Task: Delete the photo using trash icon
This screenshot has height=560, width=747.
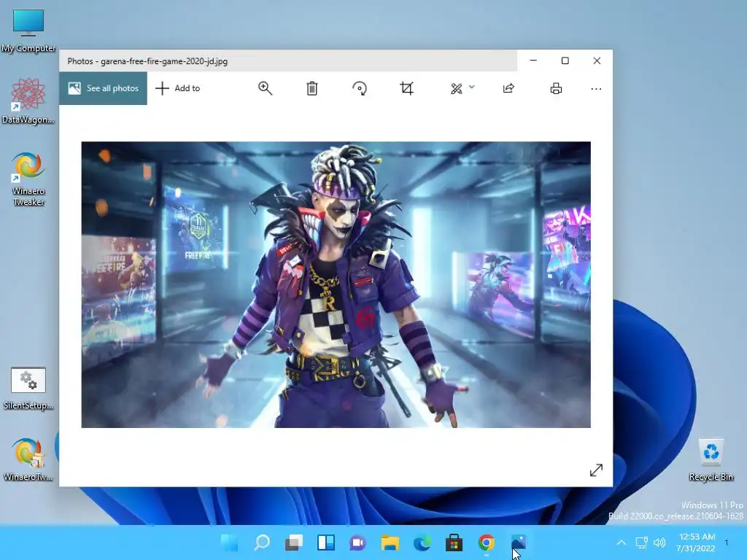Action: (x=312, y=88)
